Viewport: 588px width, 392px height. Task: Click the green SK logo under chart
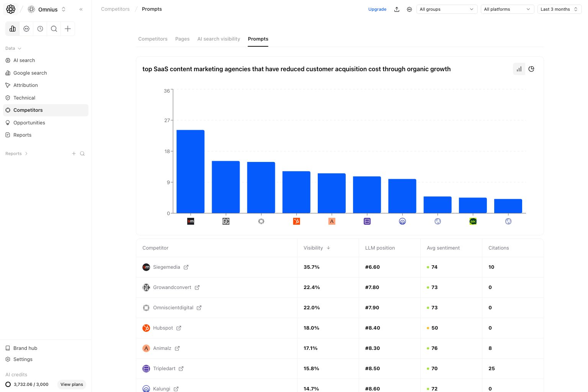[x=473, y=221]
